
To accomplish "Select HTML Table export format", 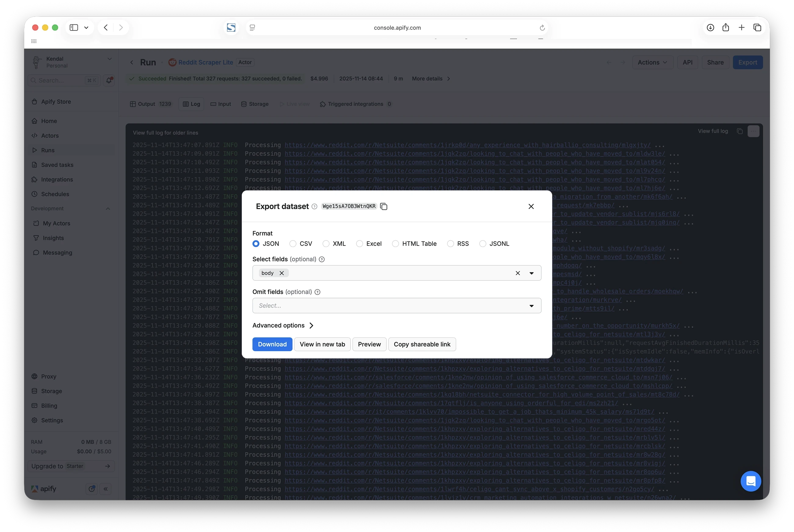I will [395, 244].
